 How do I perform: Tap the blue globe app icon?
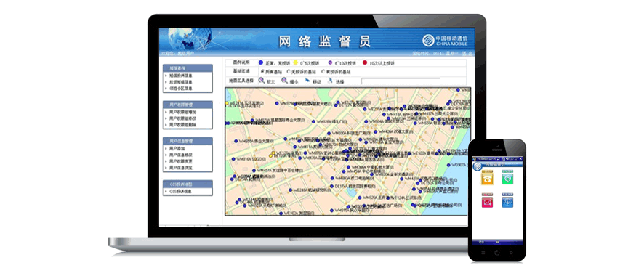[x=507, y=201]
